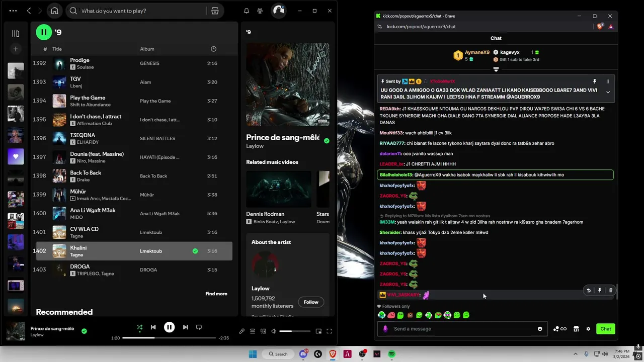Unpin the pinned chat message icon
This screenshot has height=362, width=644.
click(595, 81)
